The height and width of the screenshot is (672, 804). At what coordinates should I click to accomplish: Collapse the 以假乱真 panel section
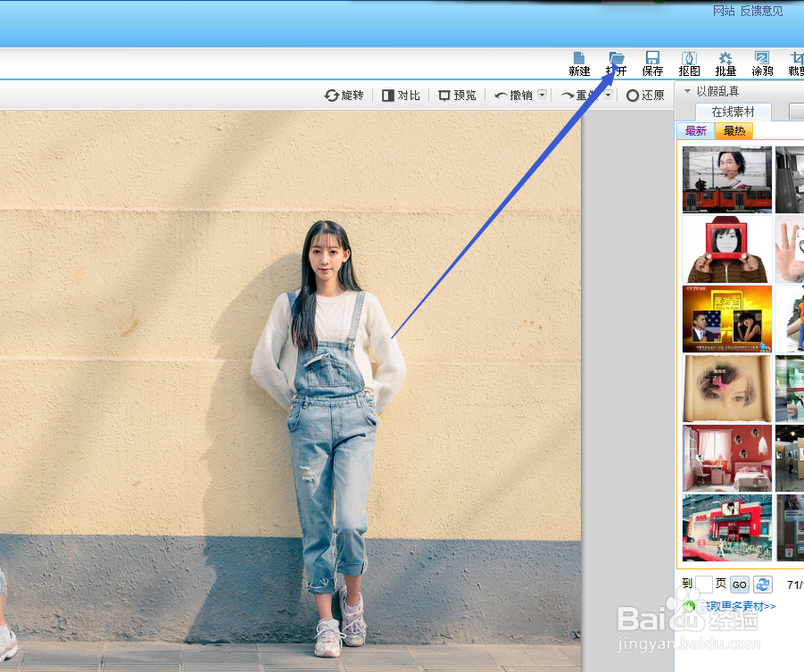click(x=688, y=91)
